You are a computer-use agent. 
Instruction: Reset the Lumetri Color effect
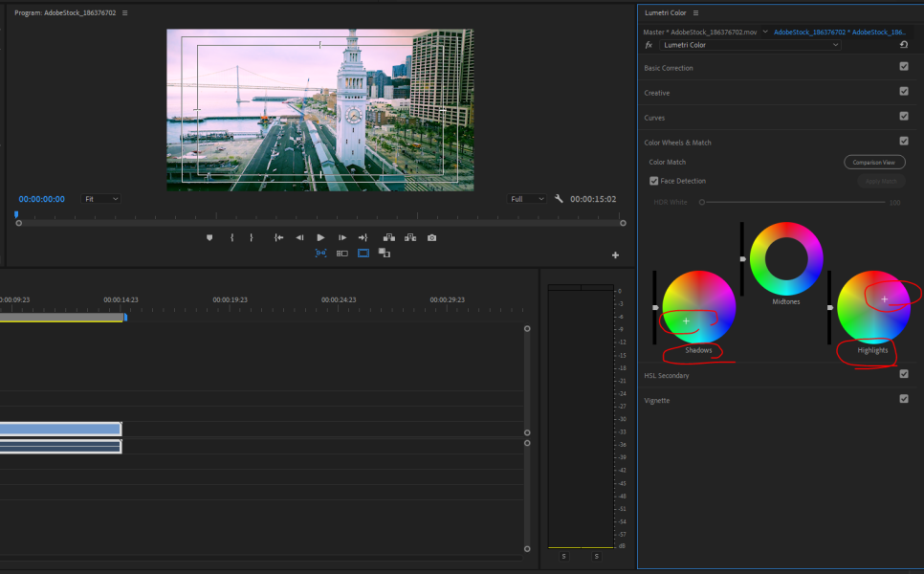[x=903, y=45]
